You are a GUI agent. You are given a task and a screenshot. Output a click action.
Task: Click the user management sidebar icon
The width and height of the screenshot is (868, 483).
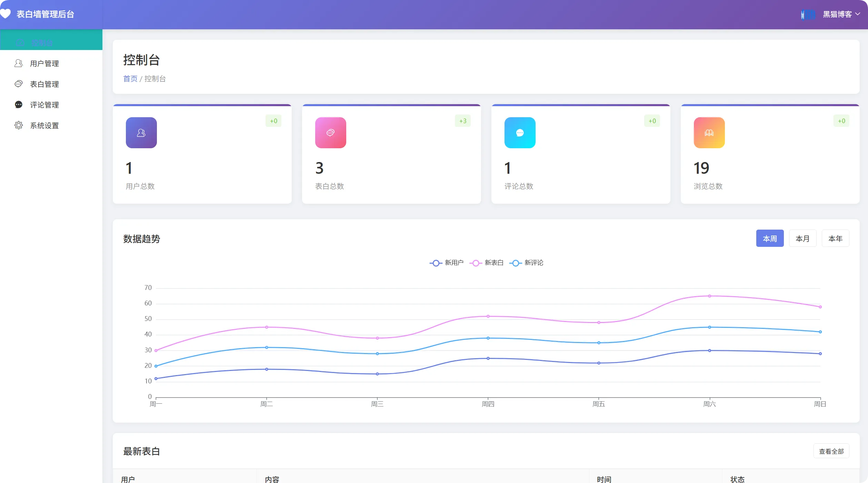pyautogui.click(x=19, y=63)
